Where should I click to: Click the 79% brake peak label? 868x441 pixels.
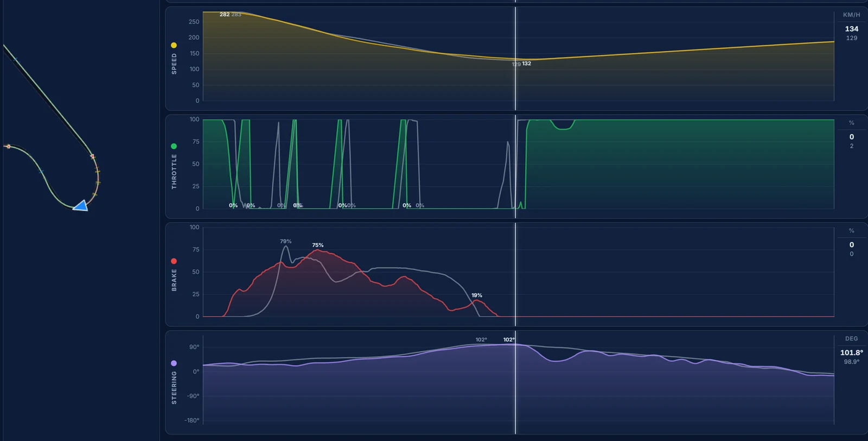coord(285,241)
